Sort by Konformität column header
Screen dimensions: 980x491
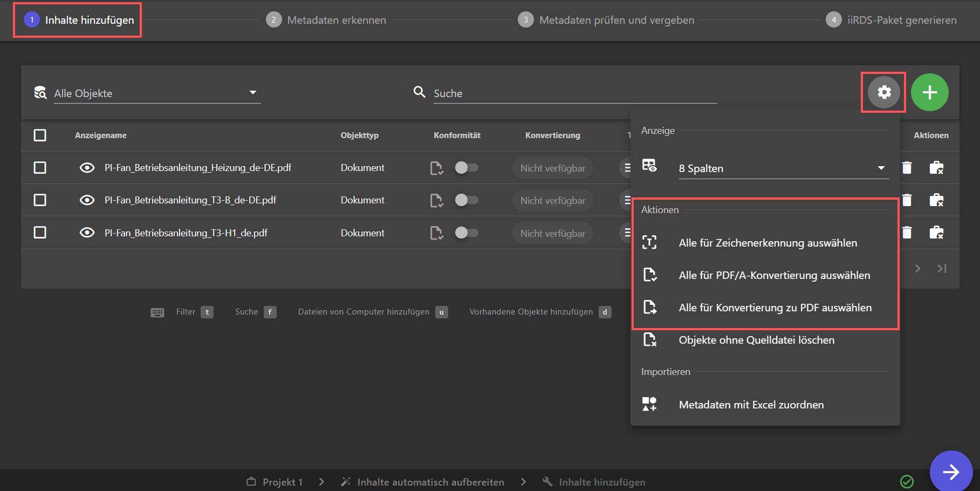point(457,135)
